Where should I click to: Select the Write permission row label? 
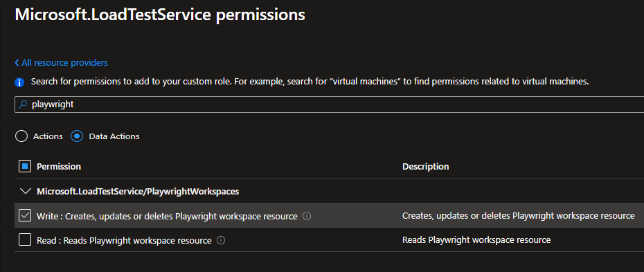point(167,216)
